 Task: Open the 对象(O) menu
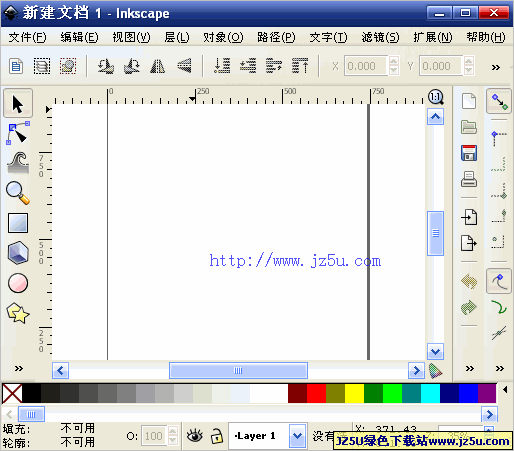point(223,37)
